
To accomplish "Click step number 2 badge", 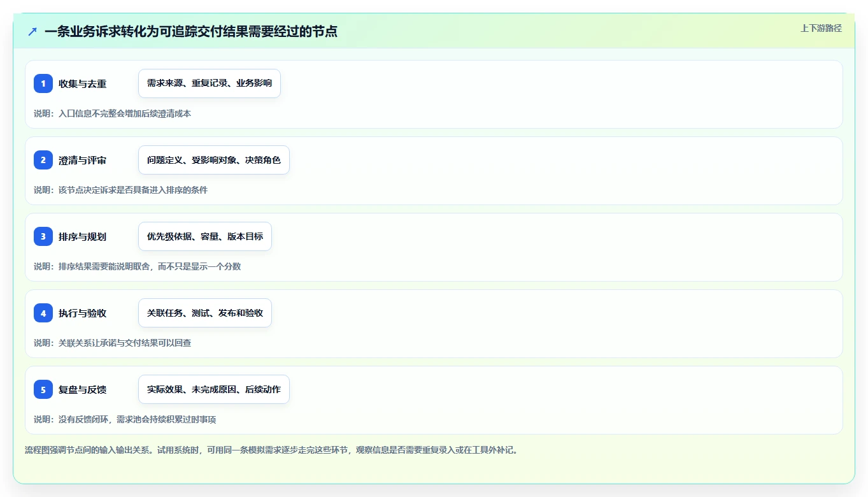I will point(43,160).
